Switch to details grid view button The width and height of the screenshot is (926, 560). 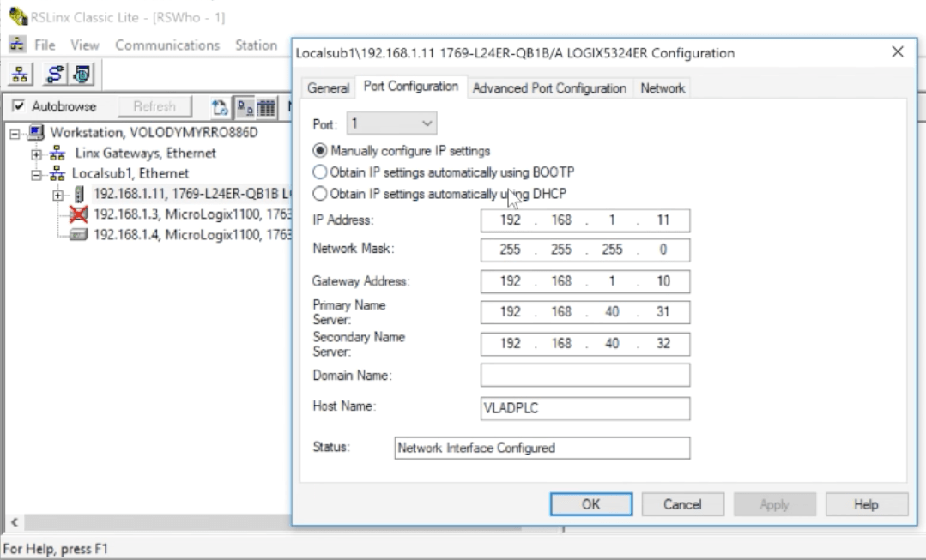266,107
